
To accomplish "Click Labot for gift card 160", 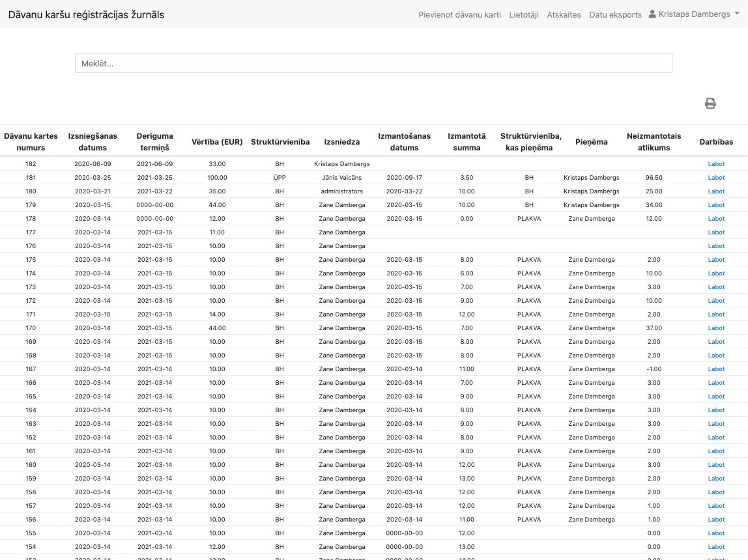I will click(716, 465).
